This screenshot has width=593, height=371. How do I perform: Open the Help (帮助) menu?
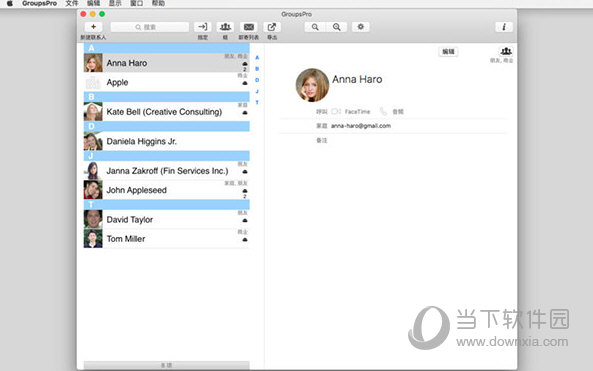click(x=158, y=3)
